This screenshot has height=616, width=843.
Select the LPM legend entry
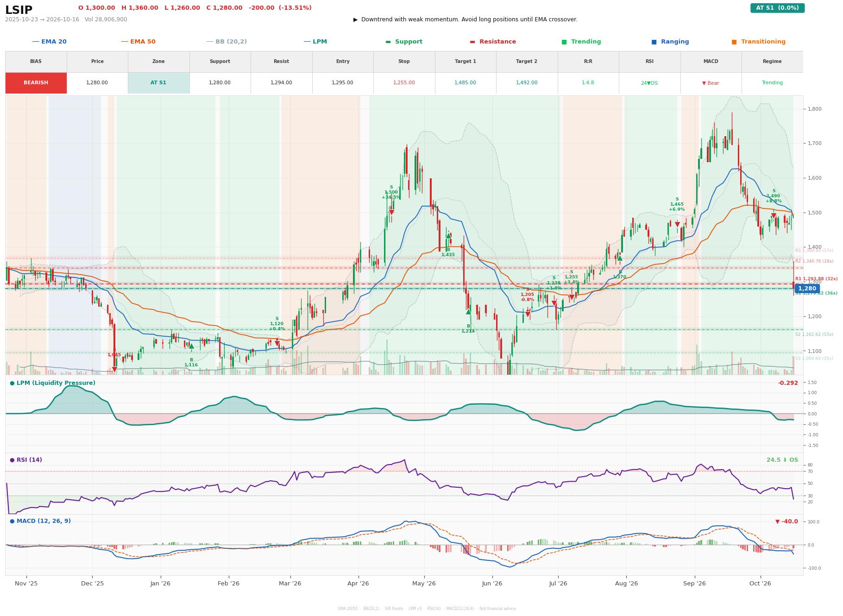tap(315, 42)
